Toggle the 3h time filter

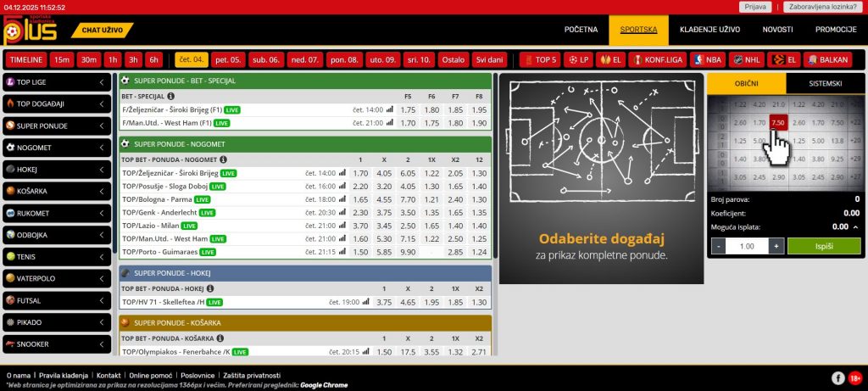point(132,60)
